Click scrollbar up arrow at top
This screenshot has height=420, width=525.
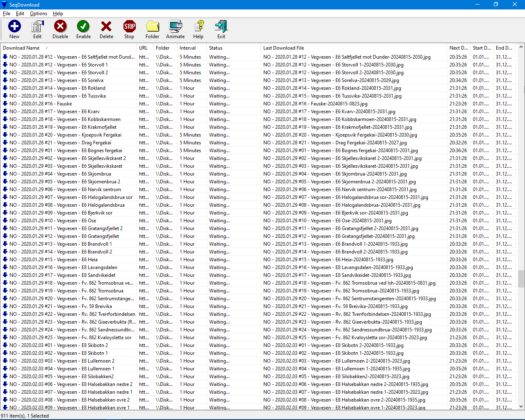pyautogui.click(x=521, y=47)
